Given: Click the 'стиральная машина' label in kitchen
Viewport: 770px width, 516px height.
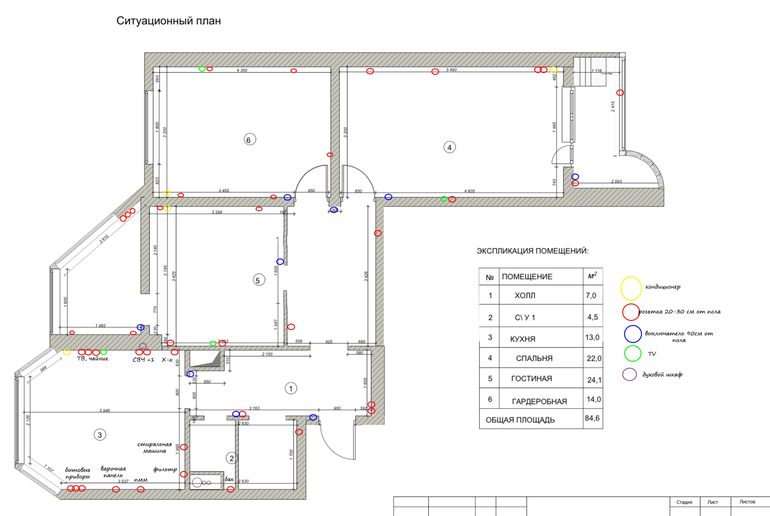Looking at the screenshot, I should tap(155, 447).
